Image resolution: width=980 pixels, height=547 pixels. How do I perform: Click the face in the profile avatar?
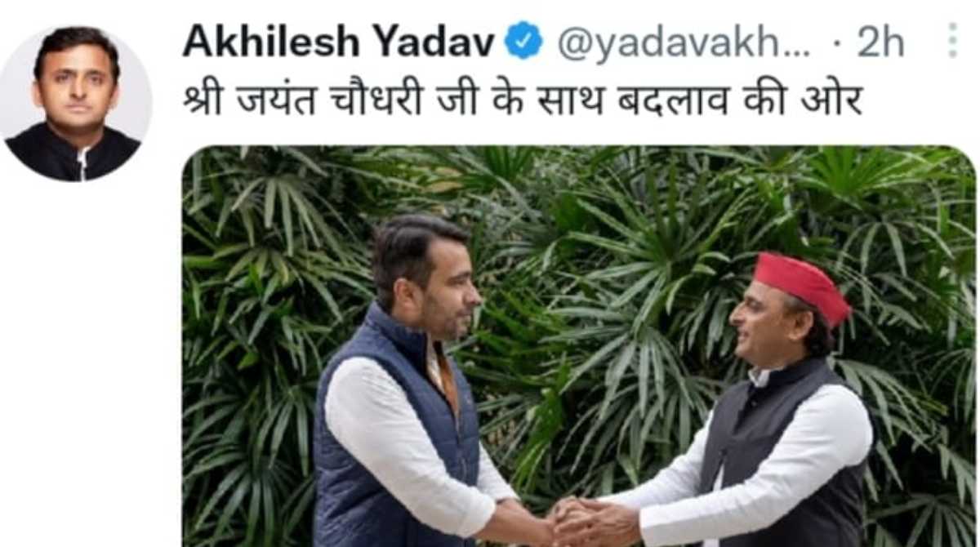(77, 86)
